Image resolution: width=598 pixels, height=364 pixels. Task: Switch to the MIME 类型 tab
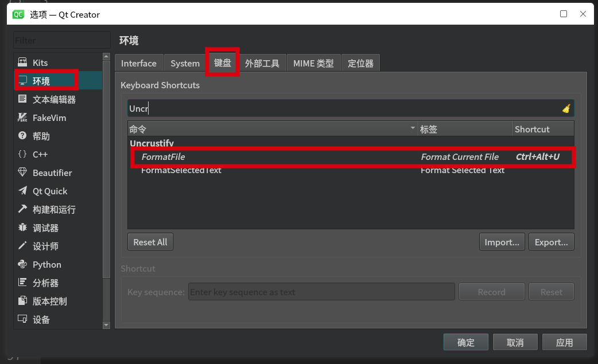(313, 62)
